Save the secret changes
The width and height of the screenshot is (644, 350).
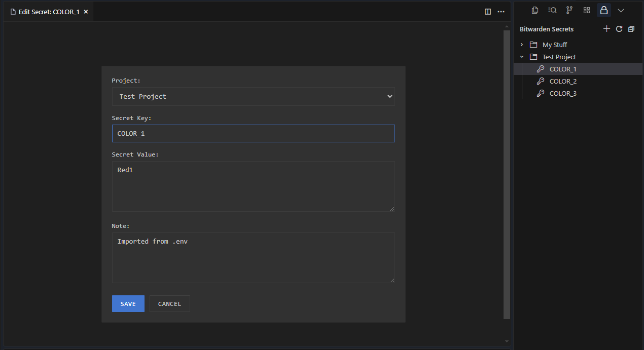(x=128, y=303)
